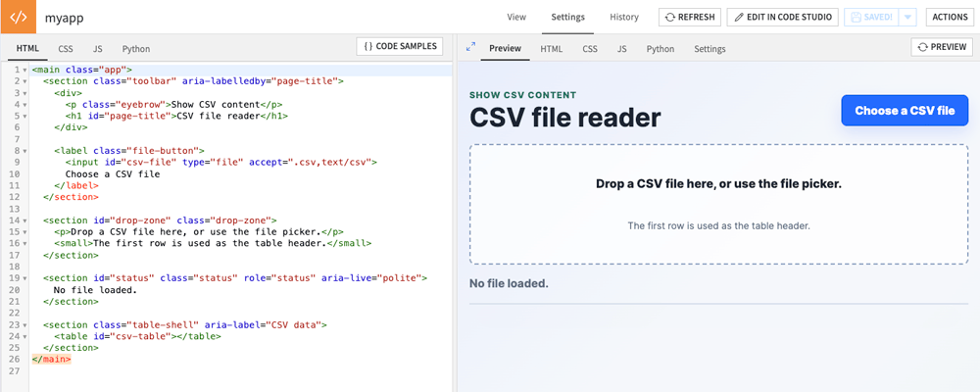This screenshot has height=392, width=980.
Task: Open the Settings tab in top bar
Action: [567, 17]
